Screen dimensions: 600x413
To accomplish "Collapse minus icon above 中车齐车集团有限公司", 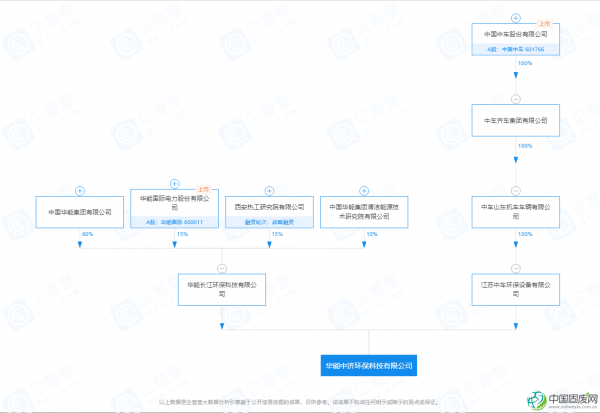I will [516, 98].
